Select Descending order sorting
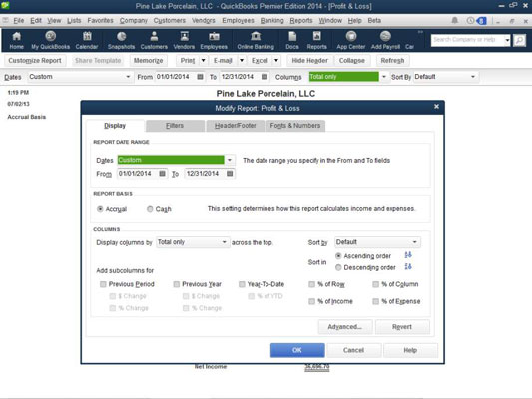Viewport: 532px width, 399px height. (x=338, y=267)
